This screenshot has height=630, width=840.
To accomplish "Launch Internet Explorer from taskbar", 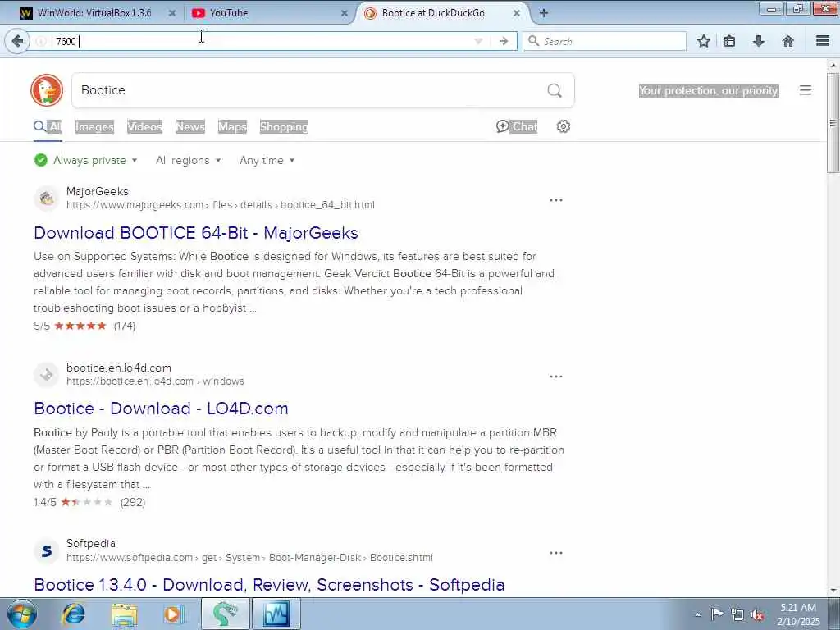I will point(73,614).
